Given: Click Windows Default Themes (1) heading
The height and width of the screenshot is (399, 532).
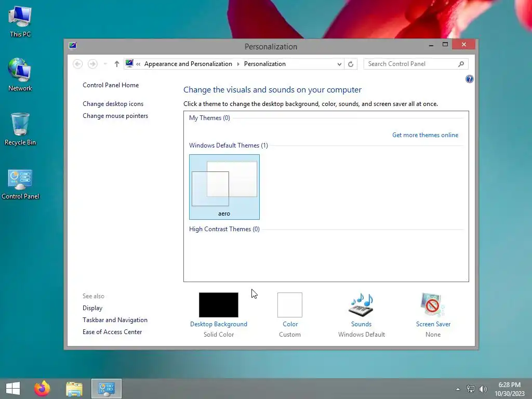Looking at the screenshot, I should tap(229, 145).
